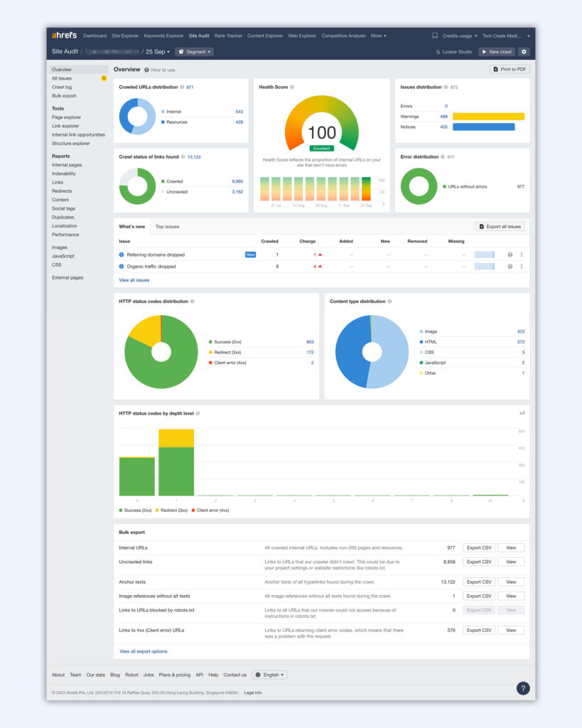Image resolution: width=582 pixels, height=728 pixels.
Task: Show info icon next to Health Score
Action: 292,87
